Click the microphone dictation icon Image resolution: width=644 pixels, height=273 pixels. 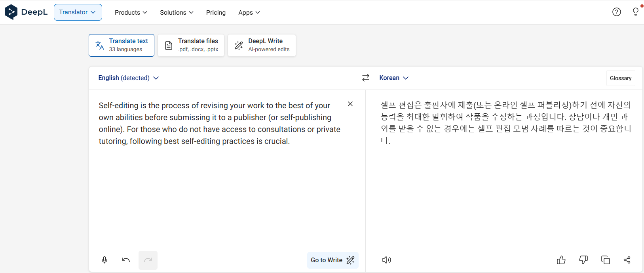click(x=104, y=260)
